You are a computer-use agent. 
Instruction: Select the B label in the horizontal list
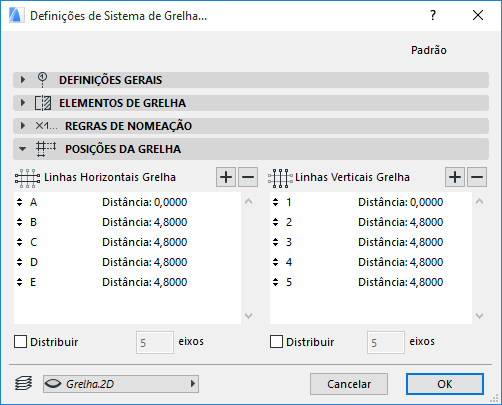tap(33, 222)
